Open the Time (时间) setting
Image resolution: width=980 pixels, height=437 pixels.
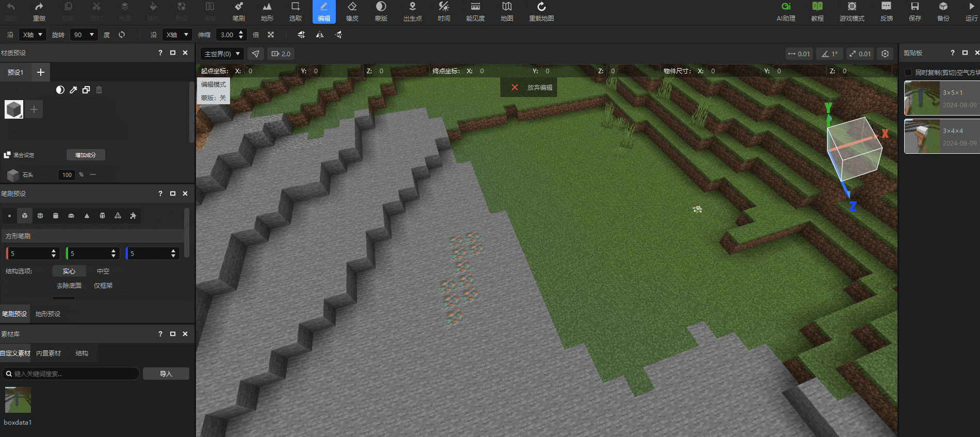point(444,11)
